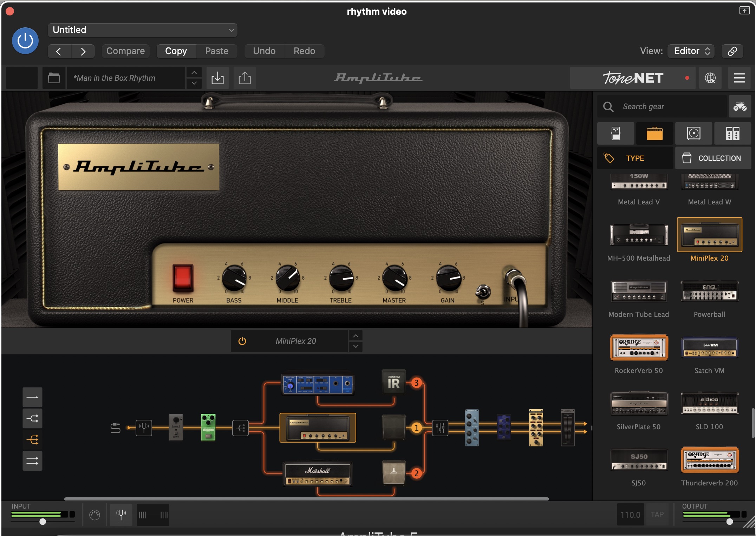The height and width of the screenshot is (536, 756).
Task: Click the GAIN knob
Action: (x=448, y=278)
